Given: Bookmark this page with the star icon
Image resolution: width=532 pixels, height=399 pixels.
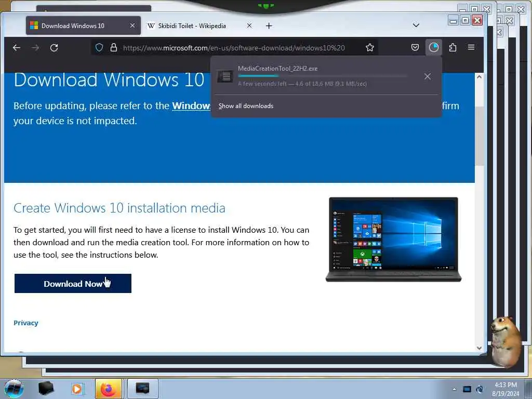Looking at the screenshot, I should point(370,47).
